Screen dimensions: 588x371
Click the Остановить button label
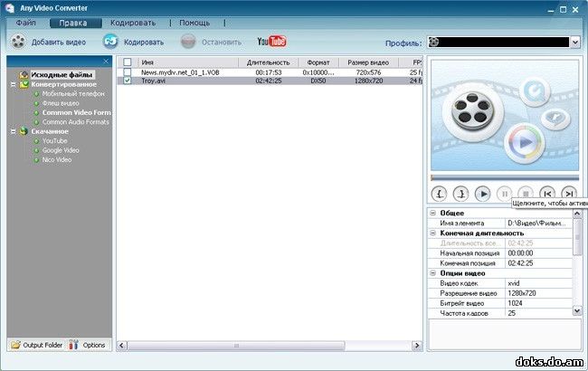(222, 43)
